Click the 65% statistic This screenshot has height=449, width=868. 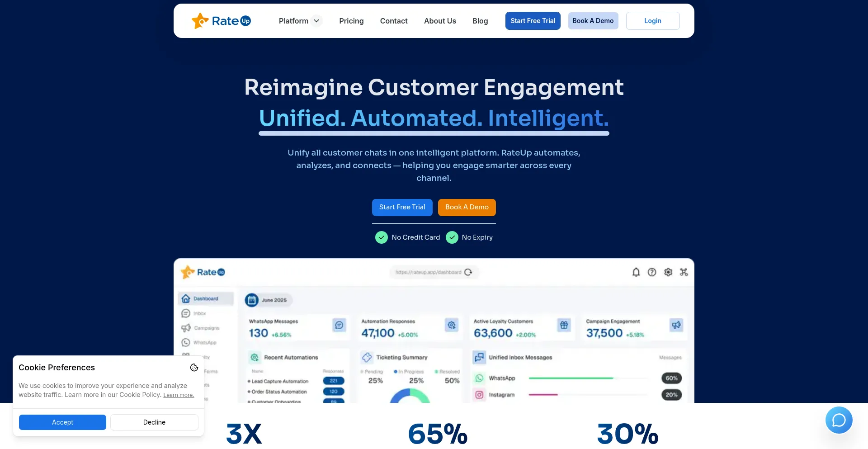click(438, 434)
